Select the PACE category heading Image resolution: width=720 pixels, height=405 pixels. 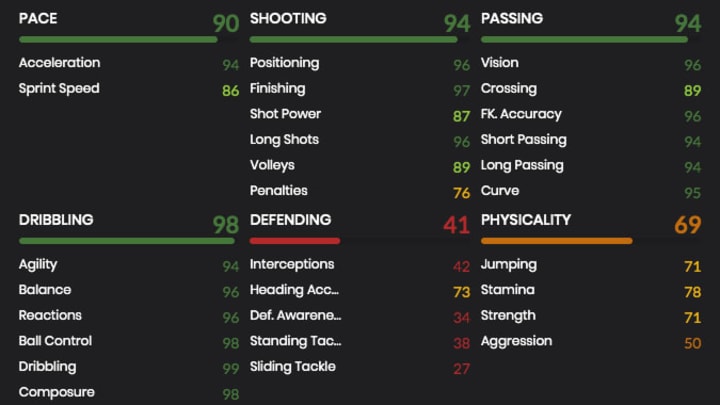[x=38, y=18]
